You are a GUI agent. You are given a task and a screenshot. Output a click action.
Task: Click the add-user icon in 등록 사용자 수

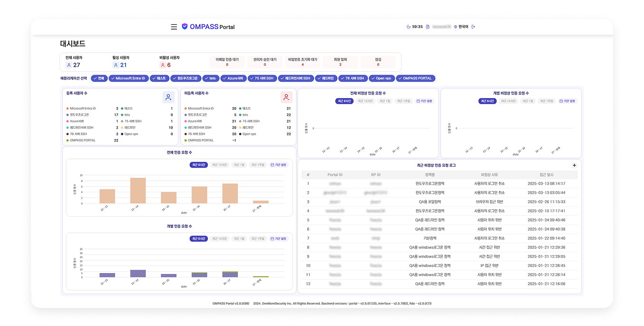168,97
